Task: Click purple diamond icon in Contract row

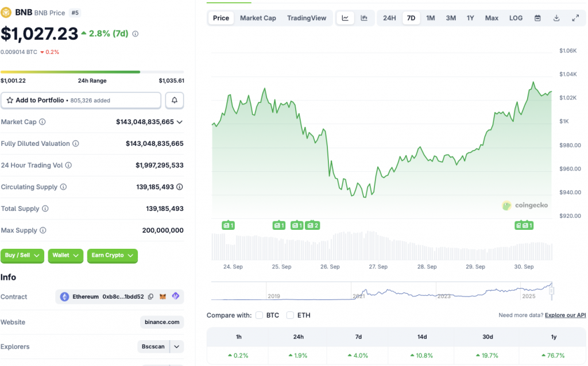Action: tap(176, 296)
